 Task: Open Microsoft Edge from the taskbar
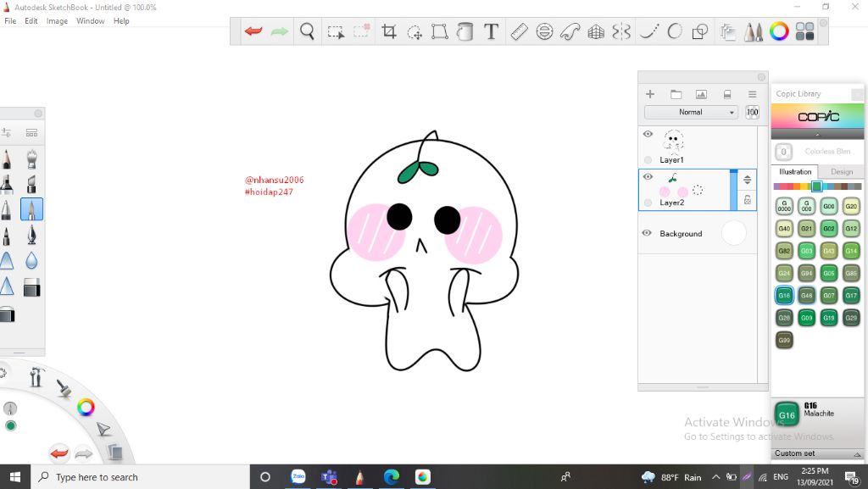392,477
